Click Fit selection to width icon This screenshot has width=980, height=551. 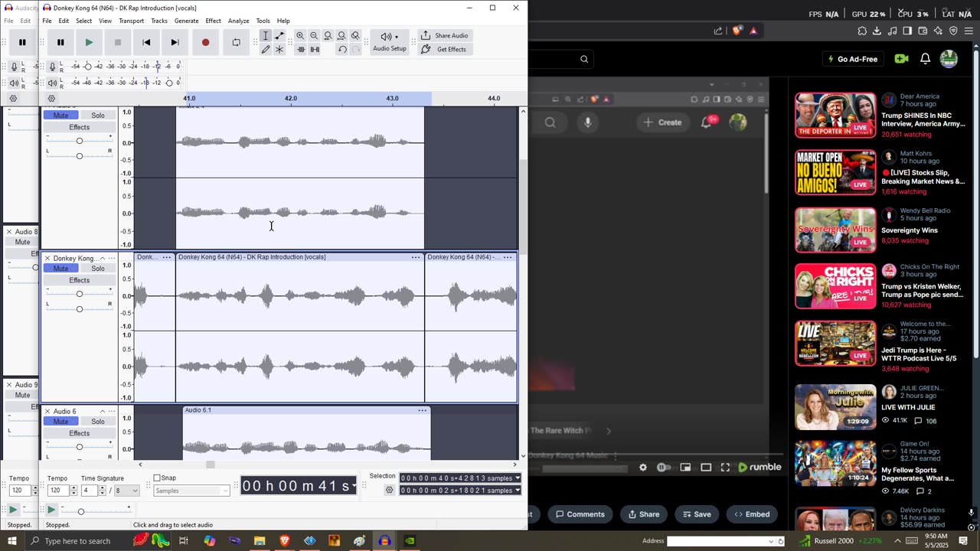tap(328, 36)
